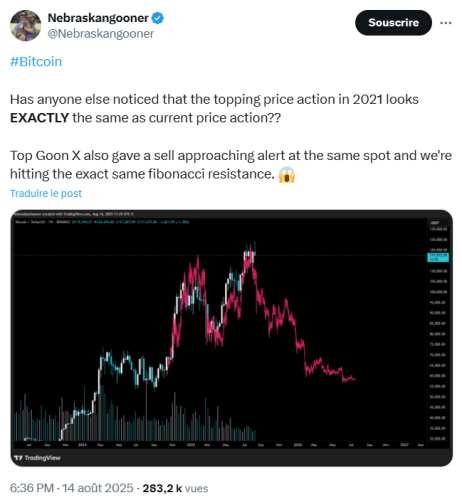Image resolution: width=462 pixels, height=500 pixels.
Task: Click the cyan current price tag
Action: pos(438,257)
